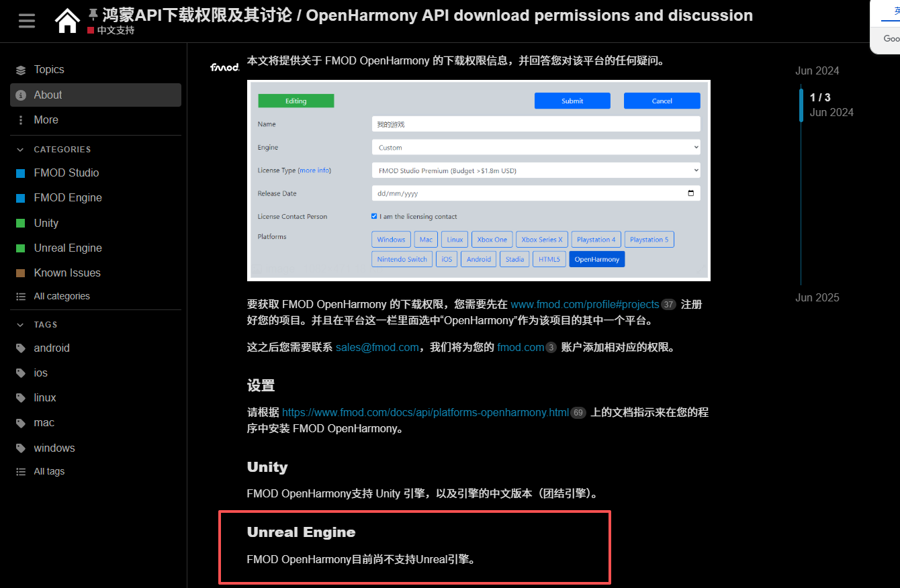Toggle the Android platform button in the screenshot
Image resolution: width=900 pixels, height=588 pixels.
(479, 259)
